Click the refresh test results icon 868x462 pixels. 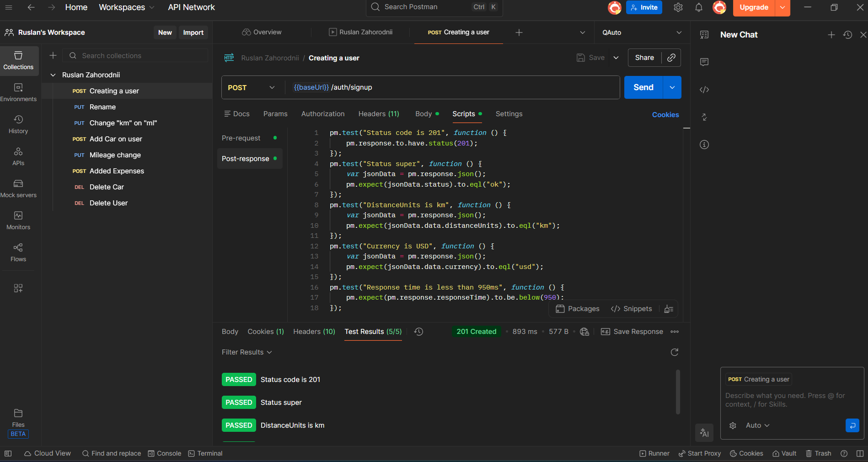pyautogui.click(x=674, y=352)
